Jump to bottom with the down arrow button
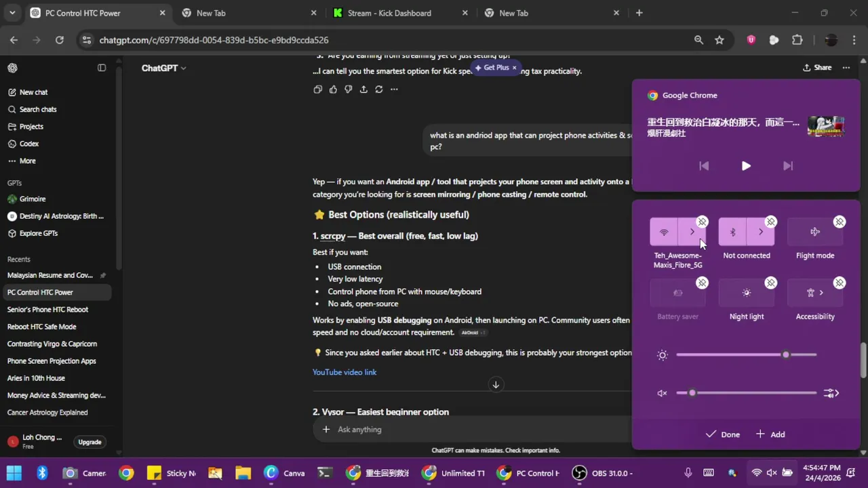868x488 pixels. (496, 384)
